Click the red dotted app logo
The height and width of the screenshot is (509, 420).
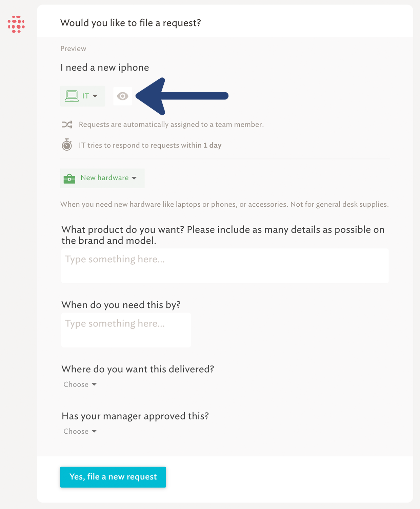point(16,24)
